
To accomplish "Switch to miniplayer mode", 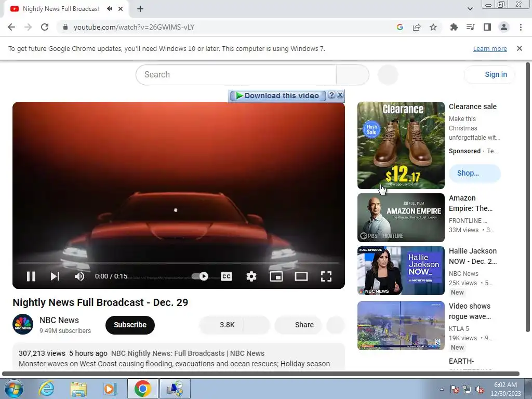I will tap(276, 276).
